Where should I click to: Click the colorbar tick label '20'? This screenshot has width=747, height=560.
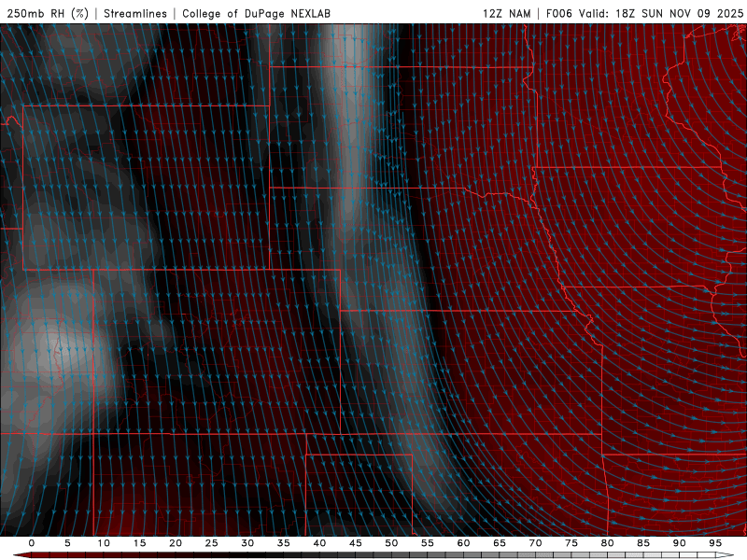coord(176,543)
